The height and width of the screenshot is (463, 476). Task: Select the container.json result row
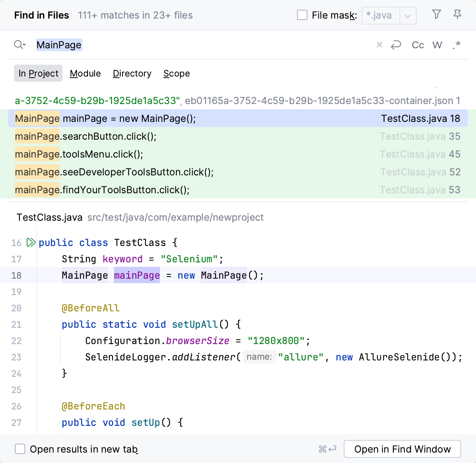pos(238,101)
